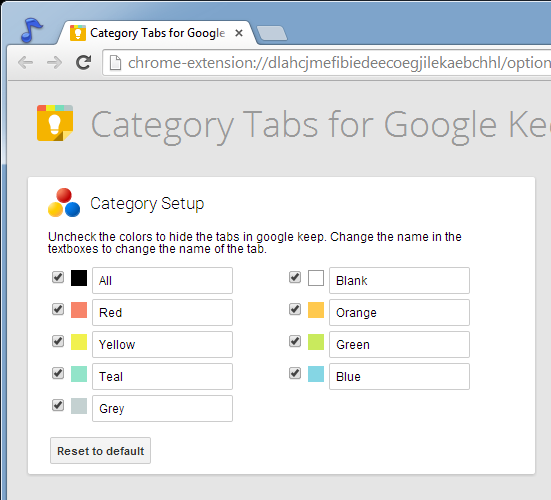Screen dimensions: 551x500
Task: Uncheck the All category checkbox
Action: pos(58,277)
